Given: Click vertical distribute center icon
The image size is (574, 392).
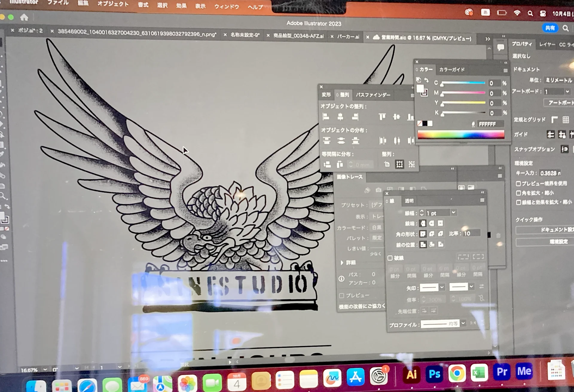Looking at the screenshot, I should [341, 140].
